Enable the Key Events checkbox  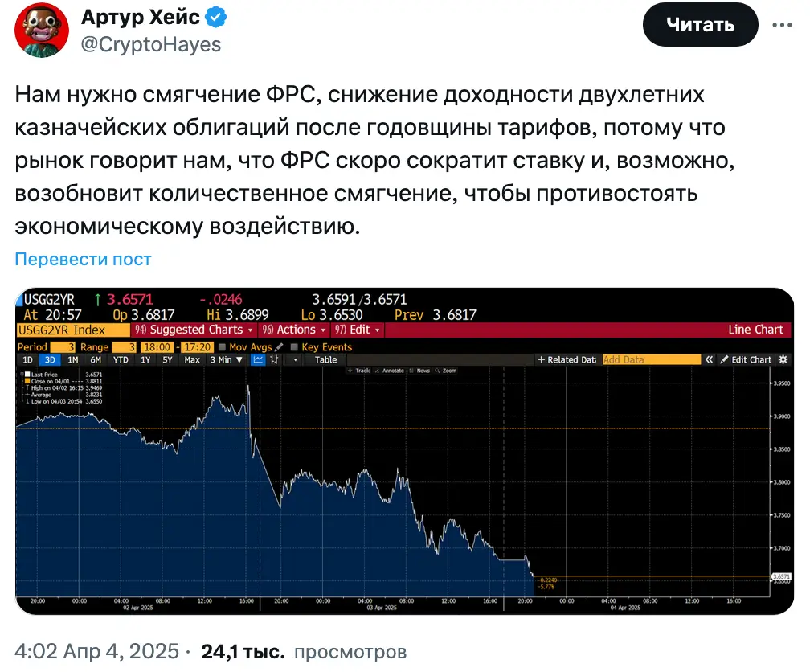[x=294, y=347]
